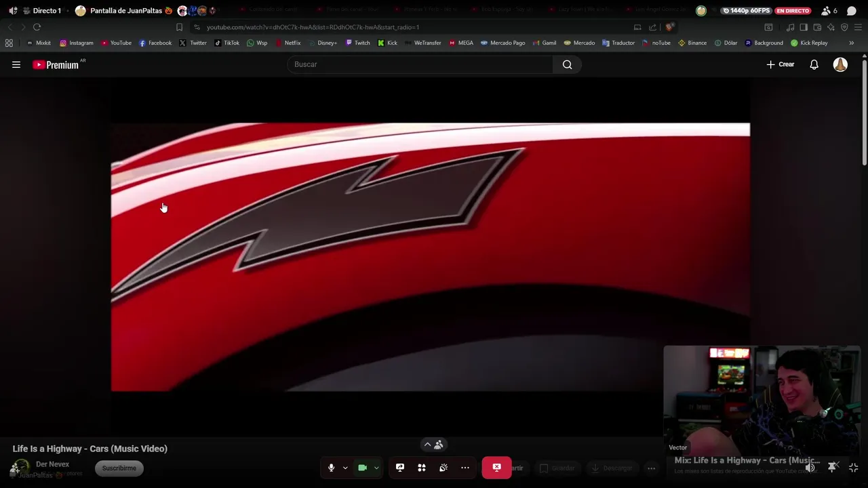
Task: Open the Dólar bookmark
Action: tap(726, 43)
